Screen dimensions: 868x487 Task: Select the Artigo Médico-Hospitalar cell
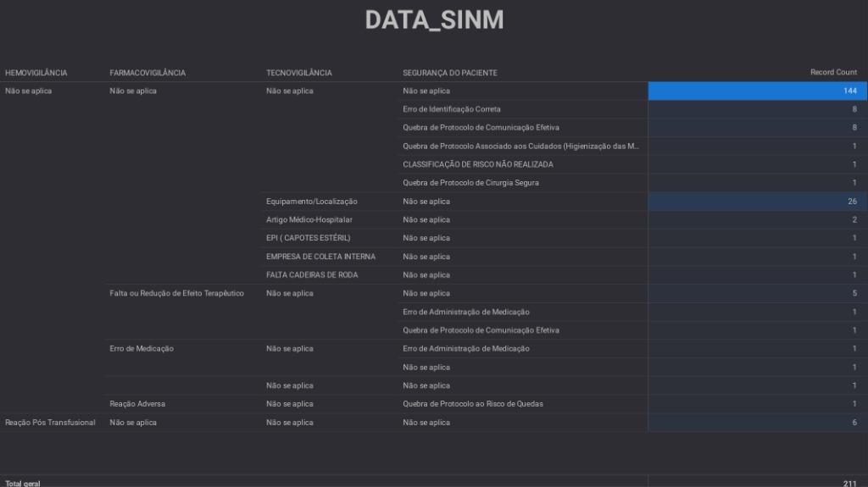(x=309, y=220)
